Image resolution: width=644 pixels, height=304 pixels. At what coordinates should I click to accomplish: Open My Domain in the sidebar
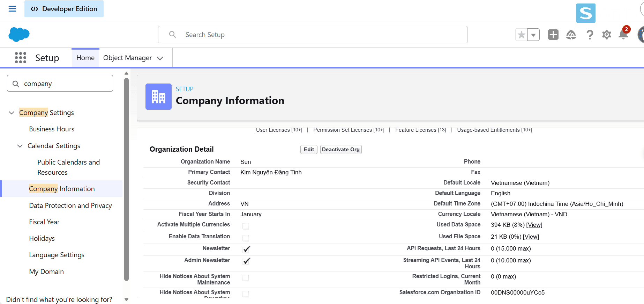coord(46,272)
